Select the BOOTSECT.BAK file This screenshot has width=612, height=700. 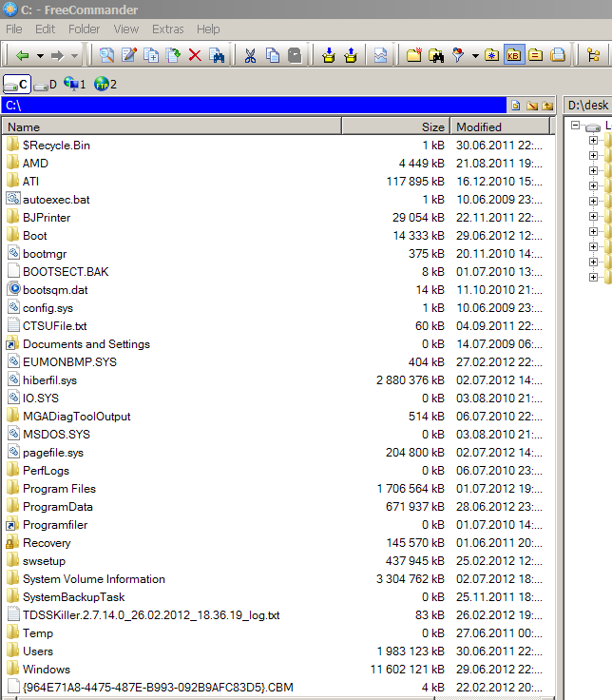click(x=66, y=272)
